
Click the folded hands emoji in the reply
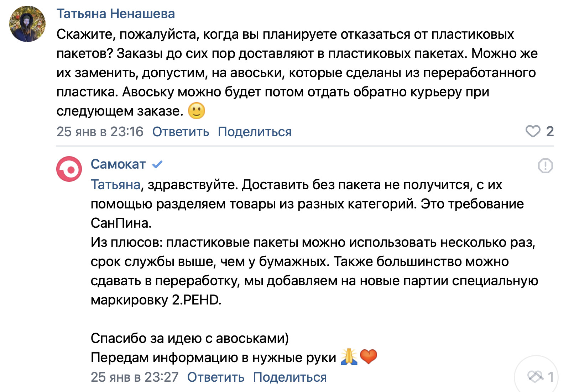(349, 357)
